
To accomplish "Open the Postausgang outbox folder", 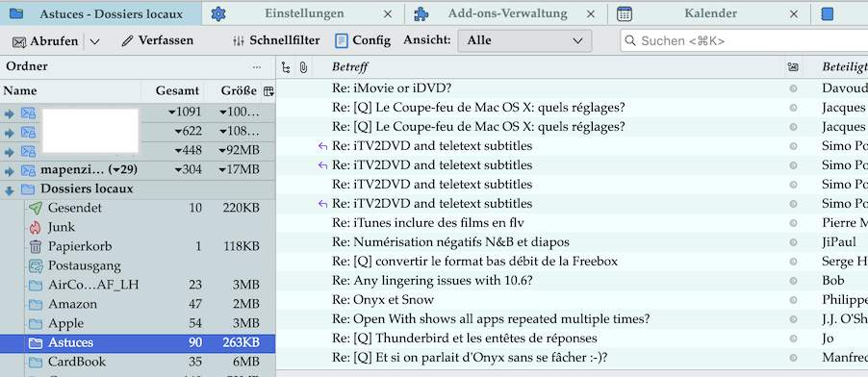I will (x=138, y=265).
